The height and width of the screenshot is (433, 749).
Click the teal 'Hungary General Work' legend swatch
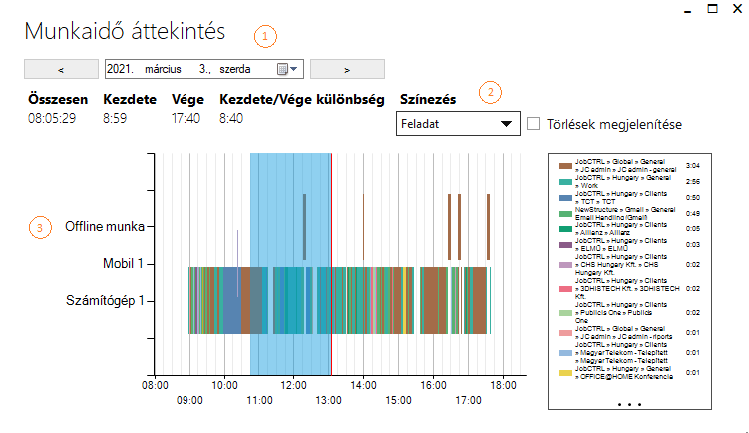[x=565, y=182]
